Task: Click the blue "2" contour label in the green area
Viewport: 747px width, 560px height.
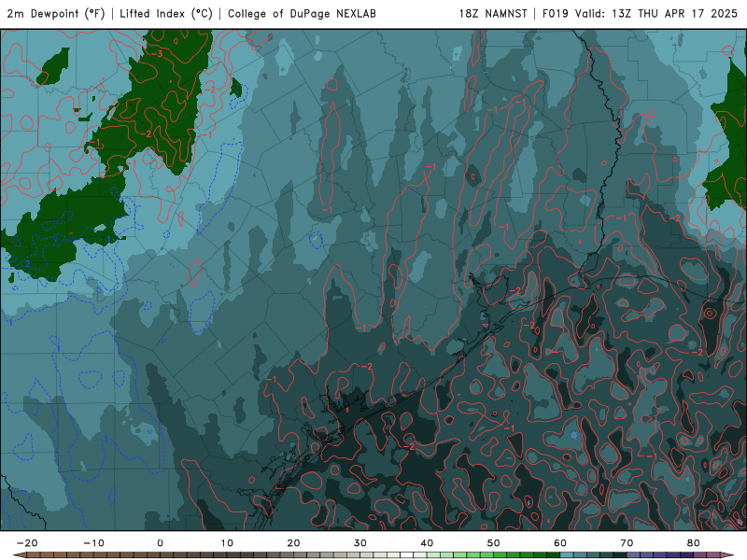Action: 28,263
